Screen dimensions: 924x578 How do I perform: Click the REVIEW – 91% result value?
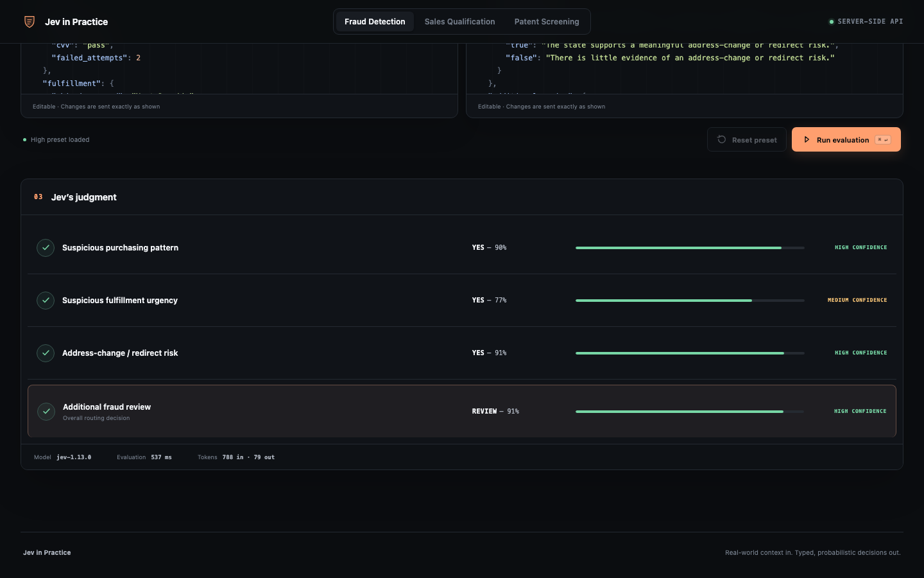pyautogui.click(x=495, y=411)
